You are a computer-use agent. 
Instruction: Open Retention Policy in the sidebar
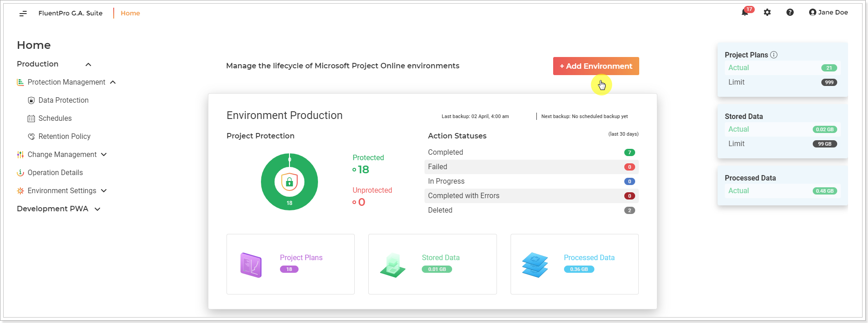[x=64, y=137]
